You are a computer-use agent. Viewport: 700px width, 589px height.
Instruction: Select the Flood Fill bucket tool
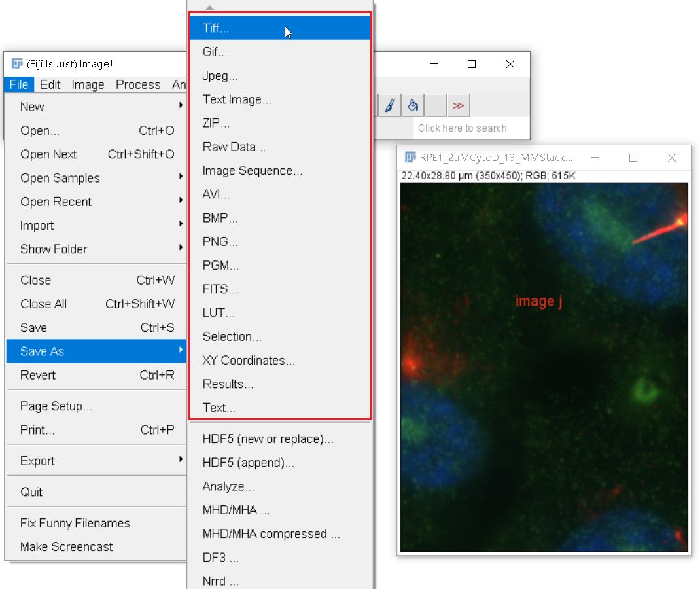coord(413,106)
